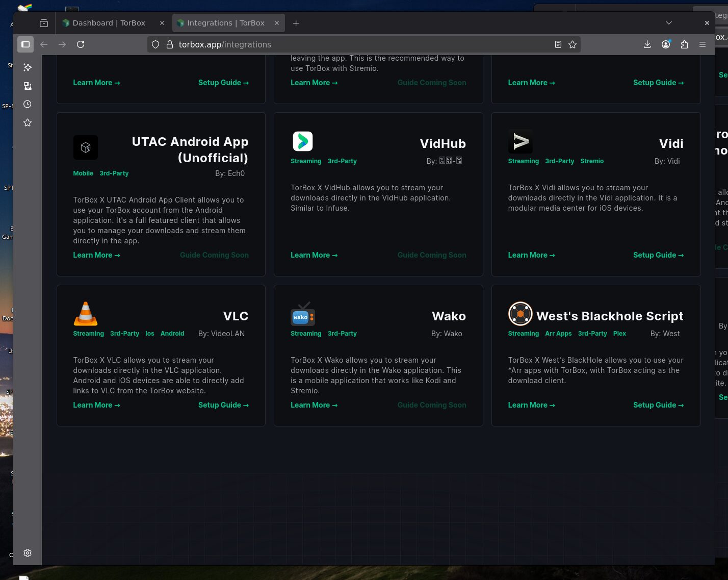Click Android tag on VLC card
This screenshot has height=580, width=728.
click(172, 334)
